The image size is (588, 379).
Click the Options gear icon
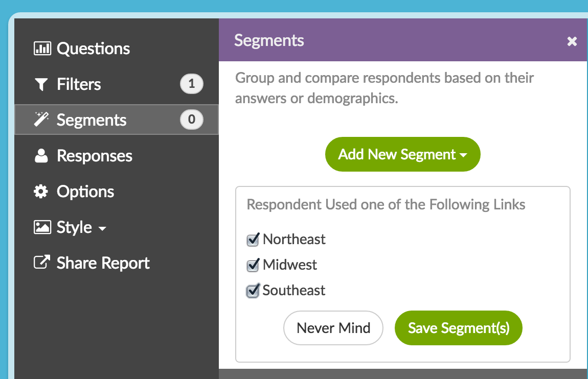(x=41, y=192)
